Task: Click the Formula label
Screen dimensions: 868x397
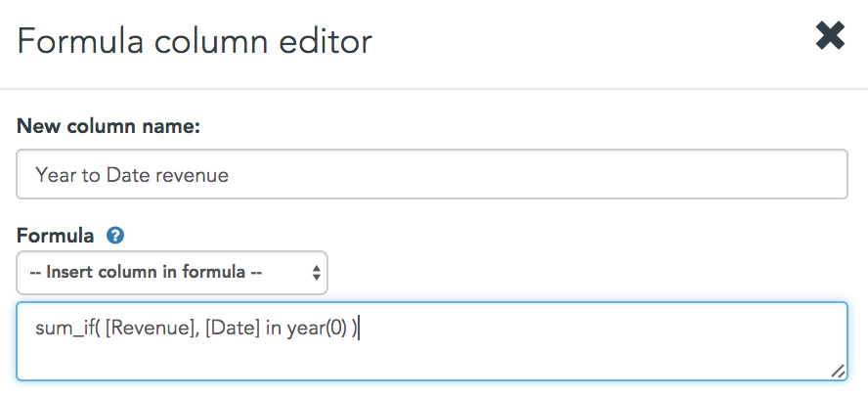Action: 56,236
